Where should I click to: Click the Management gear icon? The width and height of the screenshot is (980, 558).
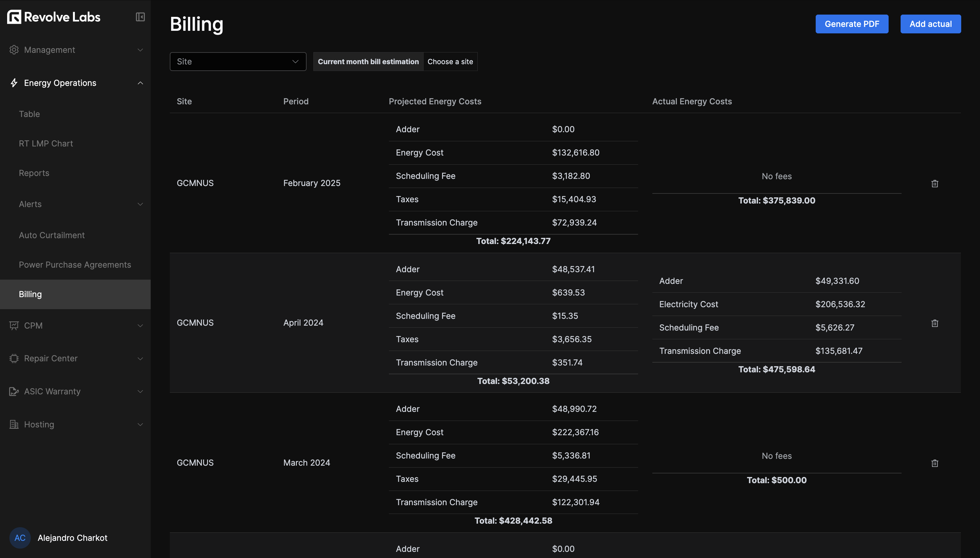(14, 50)
